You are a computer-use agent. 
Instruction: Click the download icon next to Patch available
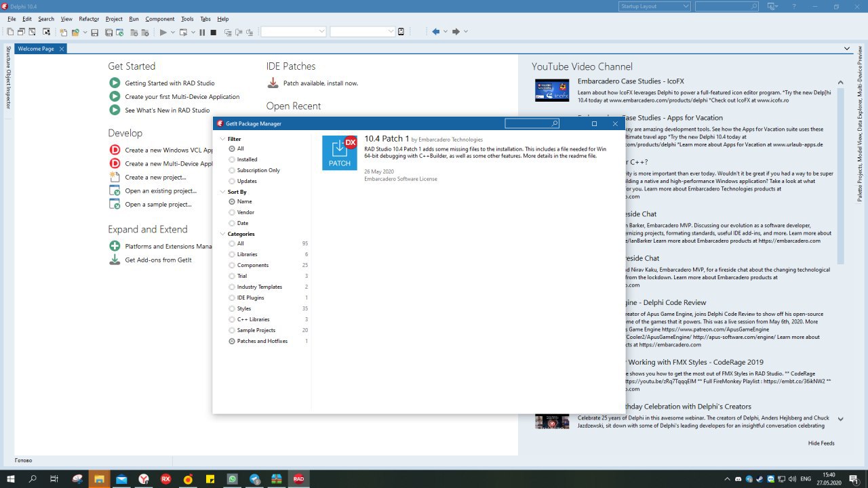[x=273, y=83]
